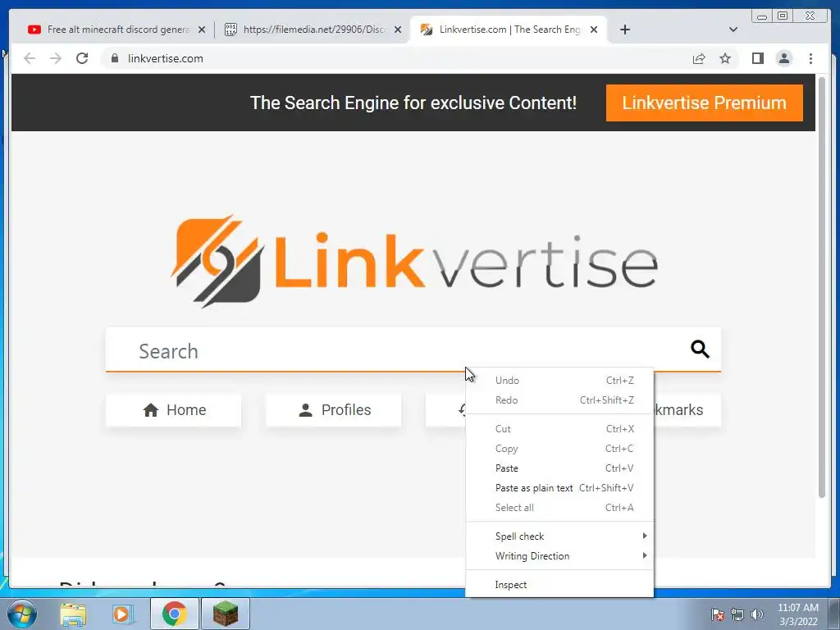Click the Select all context menu entry
The width and height of the screenshot is (840, 630).
pyautogui.click(x=559, y=508)
